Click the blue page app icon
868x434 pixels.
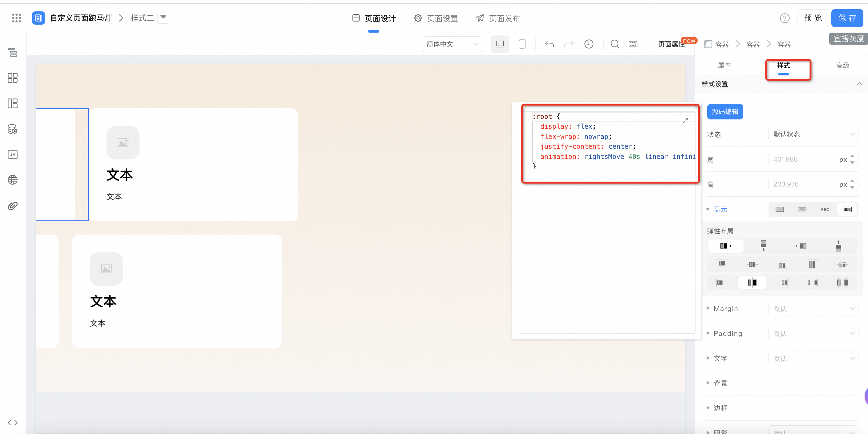pyautogui.click(x=39, y=18)
